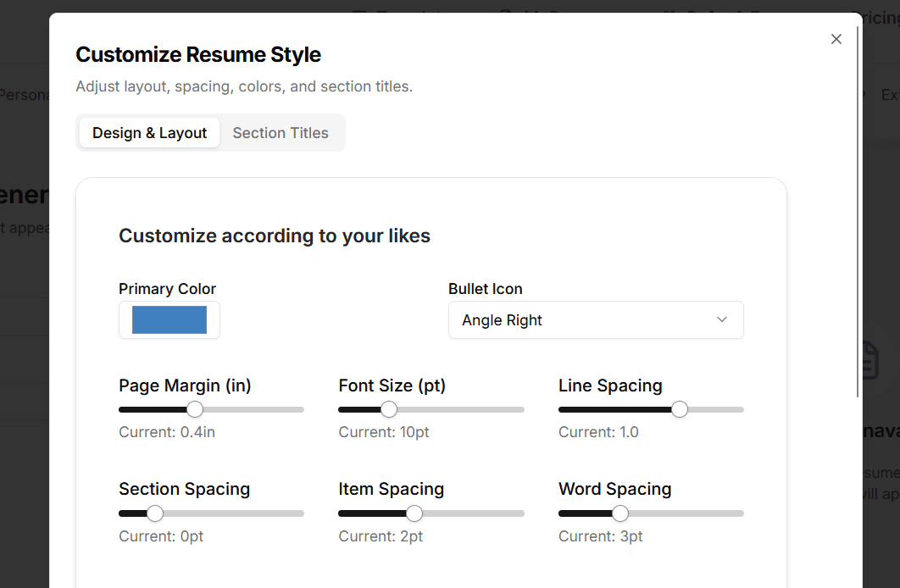Click the 'Customize Resume Style' dialog title
The image size is (900, 588).
click(198, 55)
